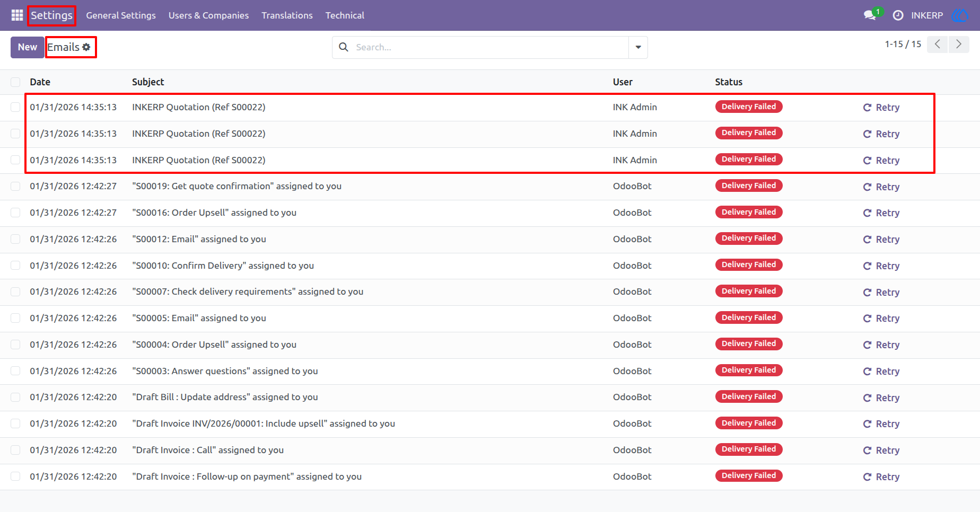Check the Draft Bill Update address row
Screen dimensions: 980x512
click(15, 398)
